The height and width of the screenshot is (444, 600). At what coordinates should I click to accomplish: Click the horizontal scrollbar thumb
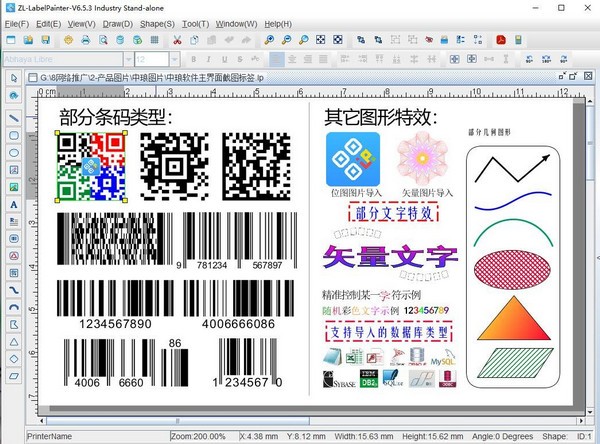(x=178, y=421)
